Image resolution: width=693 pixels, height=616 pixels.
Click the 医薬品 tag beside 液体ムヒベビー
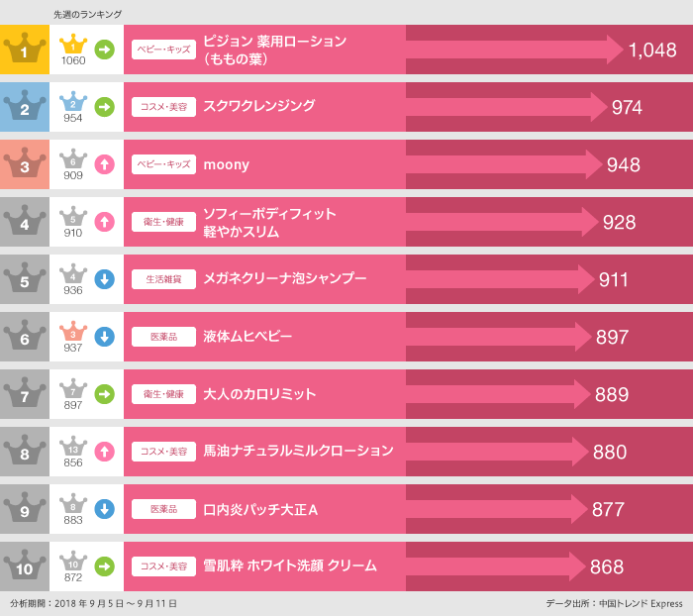tap(163, 337)
